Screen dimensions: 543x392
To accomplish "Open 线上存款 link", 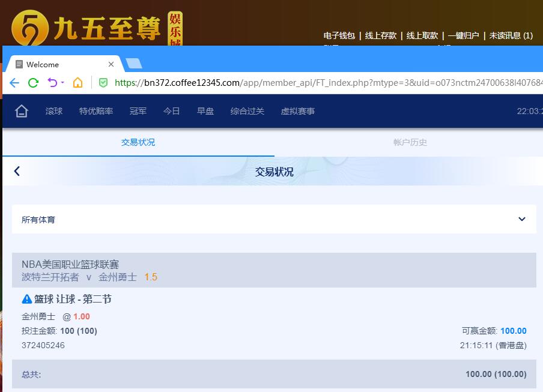I will pyautogui.click(x=381, y=35).
